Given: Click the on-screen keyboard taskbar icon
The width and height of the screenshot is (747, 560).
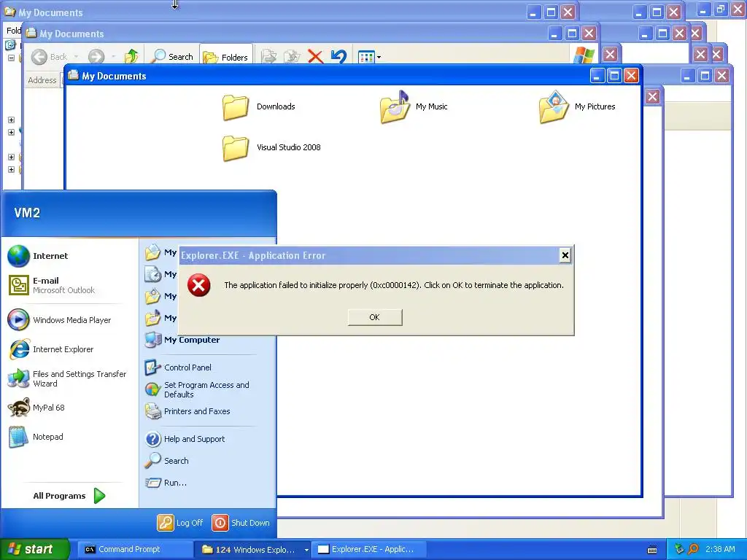Looking at the screenshot, I should (652, 550).
